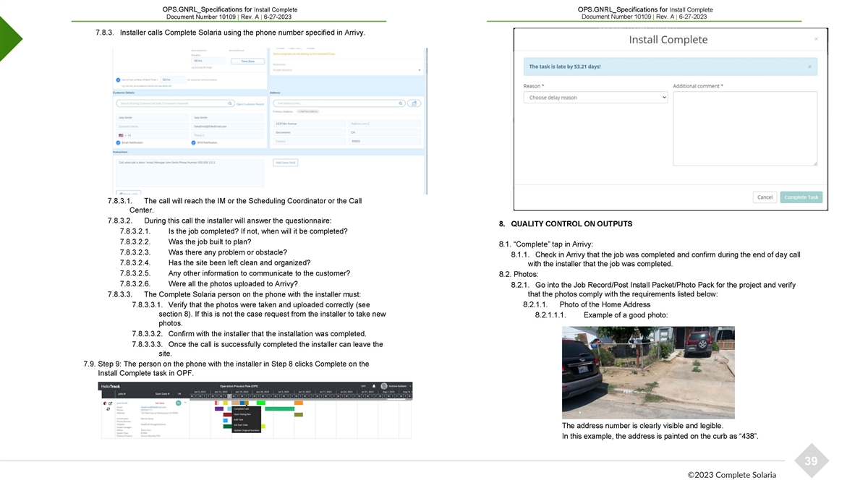Click the user avatar in HelioTrack header

[384, 386]
